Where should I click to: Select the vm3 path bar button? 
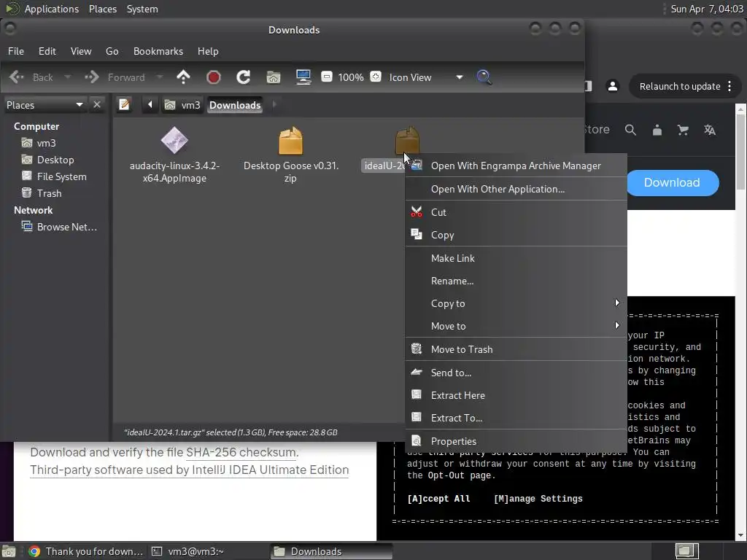pyautogui.click(x=182, y=105)
